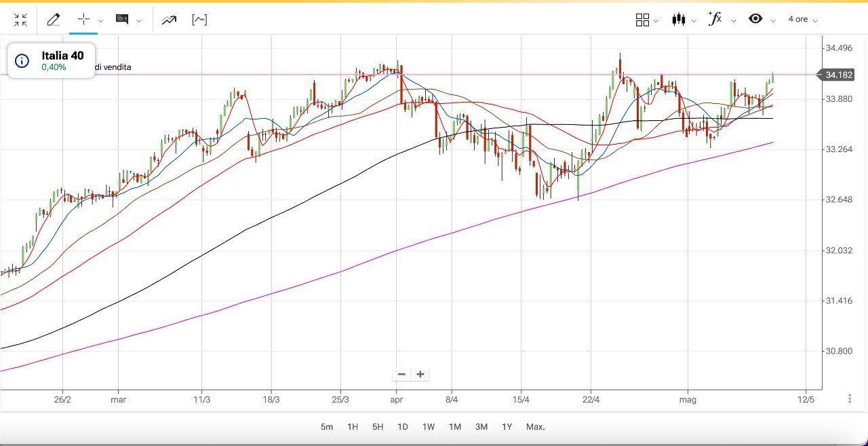
Task: Expand the '4 ore' timeframe dropdown
Action: (x=803, y=20)
